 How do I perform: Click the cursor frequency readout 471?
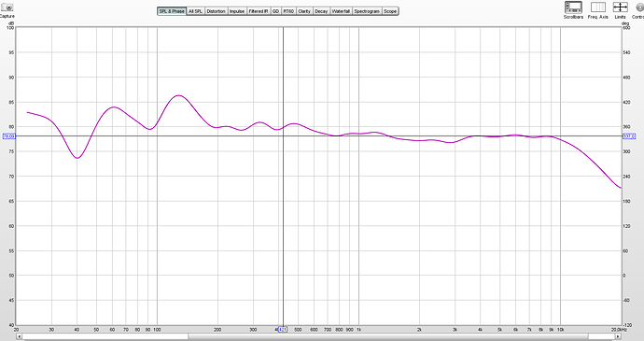[283, 330]
